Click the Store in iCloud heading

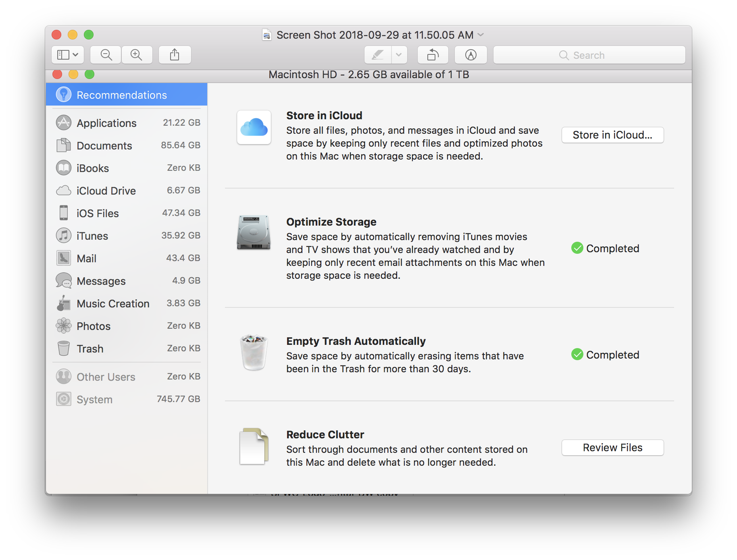point(324,116)
